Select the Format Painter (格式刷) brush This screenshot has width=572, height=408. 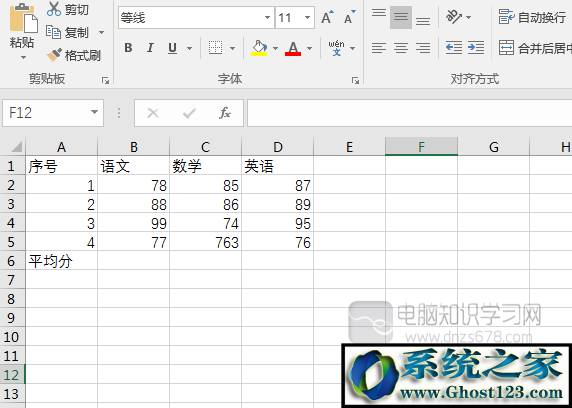coord(54,55)
